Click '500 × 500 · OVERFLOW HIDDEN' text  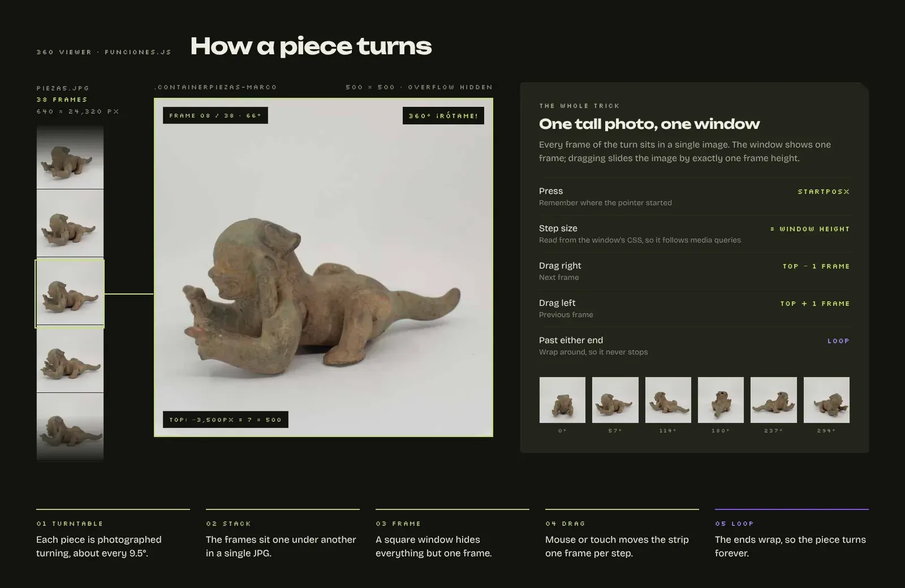[x=419, y=87]
